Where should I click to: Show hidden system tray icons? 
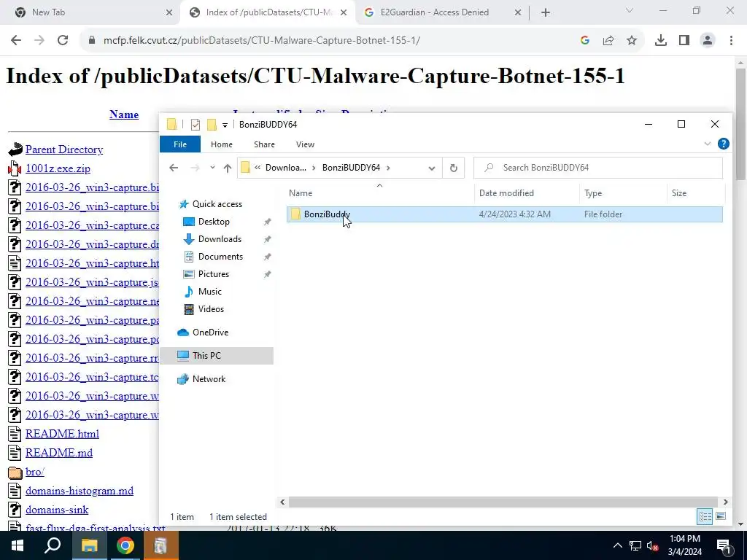coord(617,545)
